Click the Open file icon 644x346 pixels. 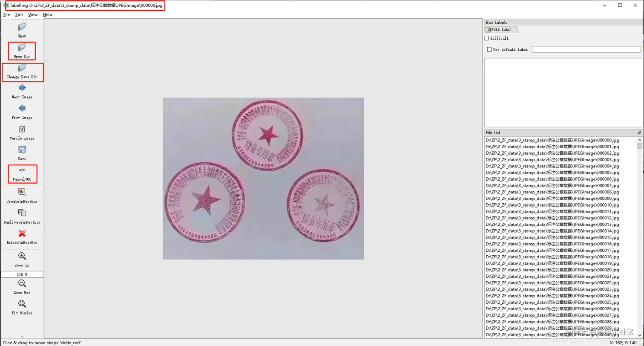[x=22, y=27]
